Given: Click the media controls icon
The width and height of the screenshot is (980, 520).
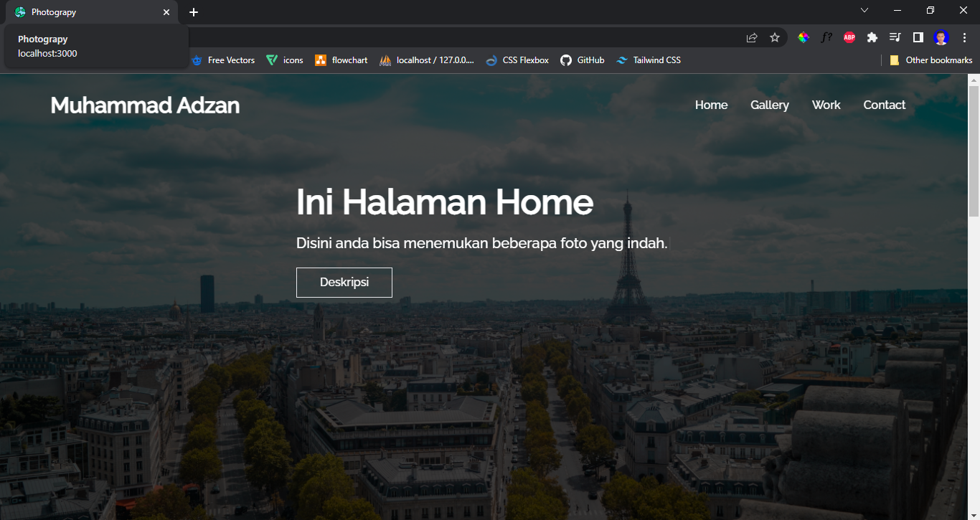Looking at the screenshot, I should (895, 37).
